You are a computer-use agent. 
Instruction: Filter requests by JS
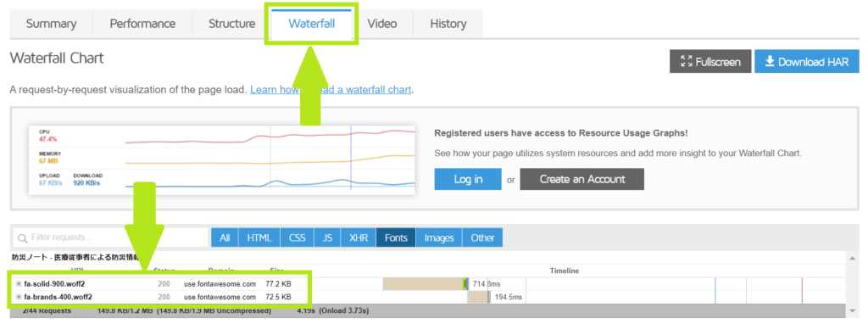[x=327, y=237]
